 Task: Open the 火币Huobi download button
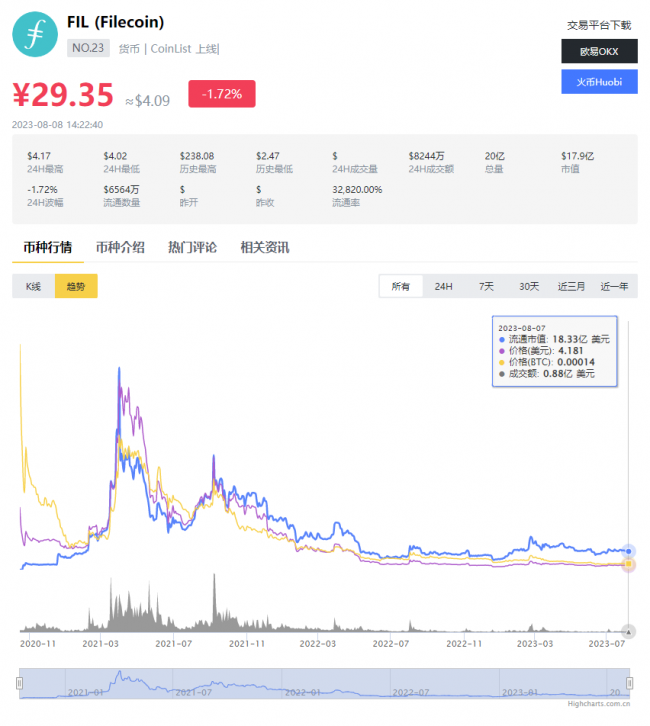[x=599, y=82]
